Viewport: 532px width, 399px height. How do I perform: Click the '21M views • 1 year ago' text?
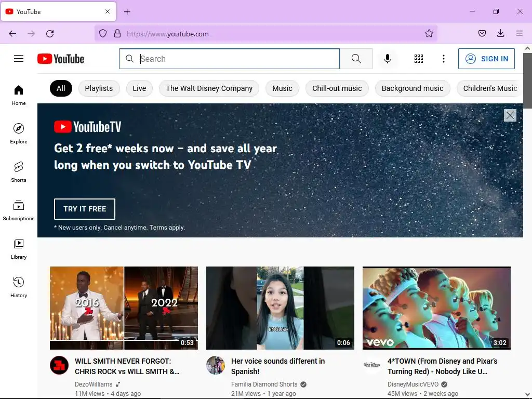pyautogui.click(x=263, y=394)
